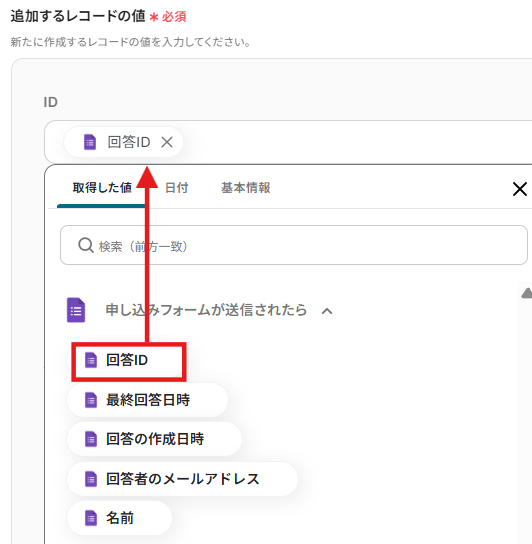Select the 回答の作成日時 value chip
The width and height of the screenshot is (532, 544).
pos(154,439)
